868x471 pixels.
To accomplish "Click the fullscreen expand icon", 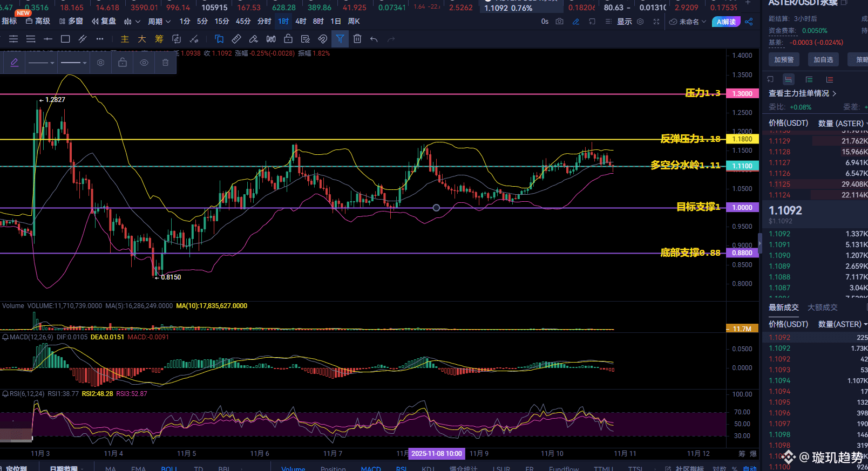I will pos(656,22).
